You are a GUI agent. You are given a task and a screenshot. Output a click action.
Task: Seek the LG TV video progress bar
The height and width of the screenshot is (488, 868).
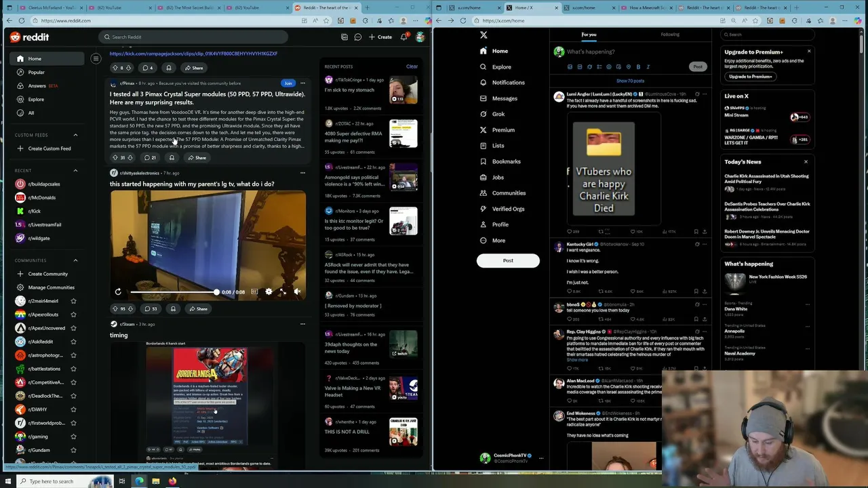coord(174,292)
